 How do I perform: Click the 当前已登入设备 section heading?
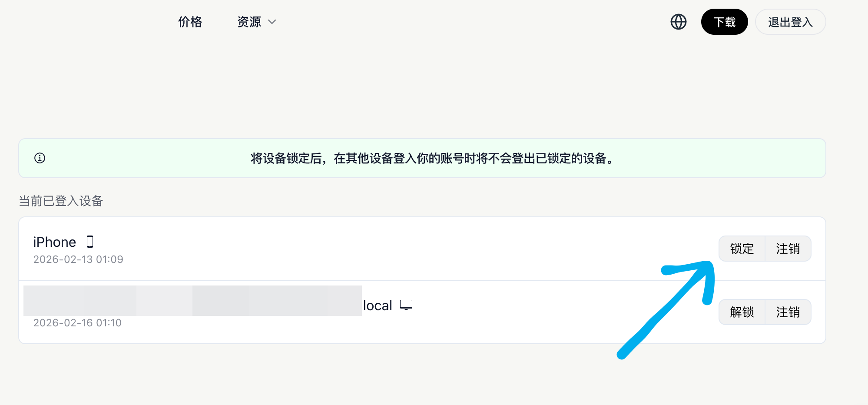point(61,201)
